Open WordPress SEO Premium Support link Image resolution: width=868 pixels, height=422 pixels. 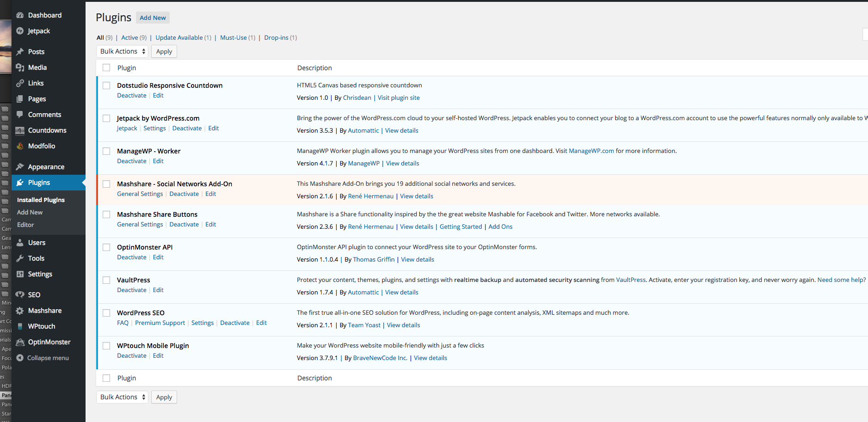160,323
